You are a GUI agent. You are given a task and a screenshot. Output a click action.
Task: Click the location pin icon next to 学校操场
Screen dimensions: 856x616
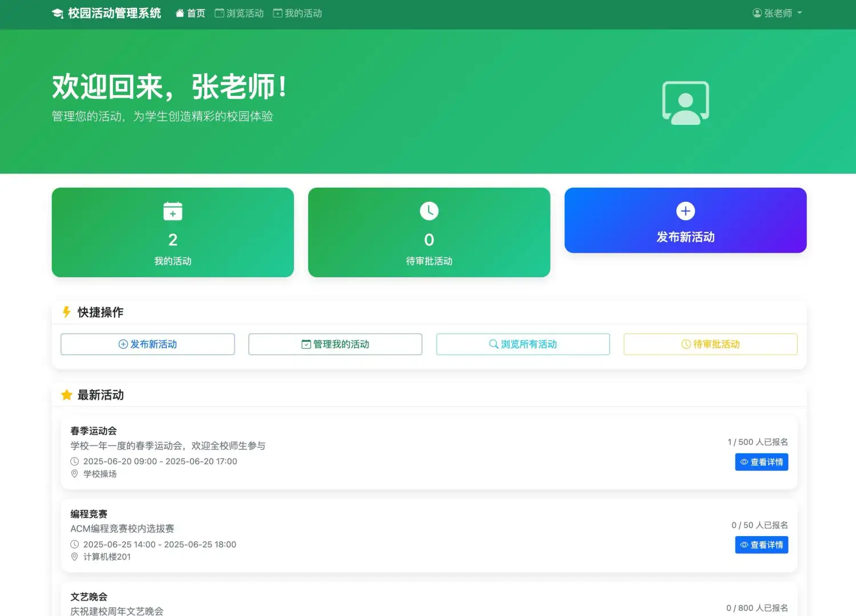tap(75, 473)
